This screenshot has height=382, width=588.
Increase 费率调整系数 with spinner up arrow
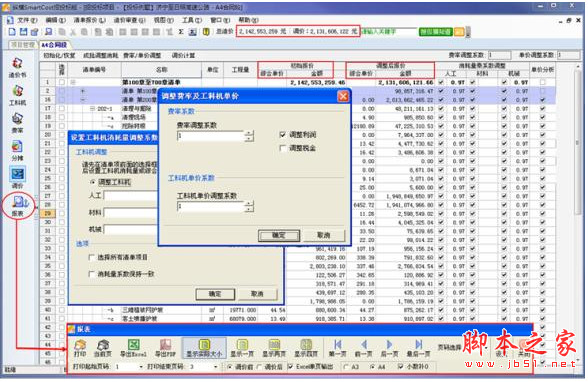[249, 133]
